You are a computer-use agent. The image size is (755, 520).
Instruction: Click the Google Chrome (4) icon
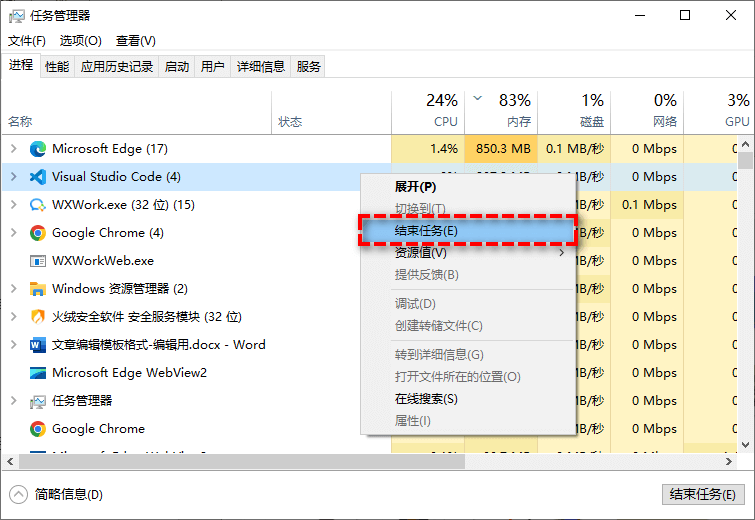pyautogui.click(x=38, y=233)
